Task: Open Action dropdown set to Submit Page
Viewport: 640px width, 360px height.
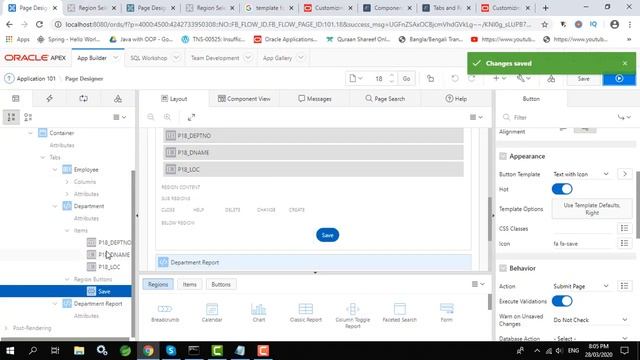Action: (x=581, y=286)
